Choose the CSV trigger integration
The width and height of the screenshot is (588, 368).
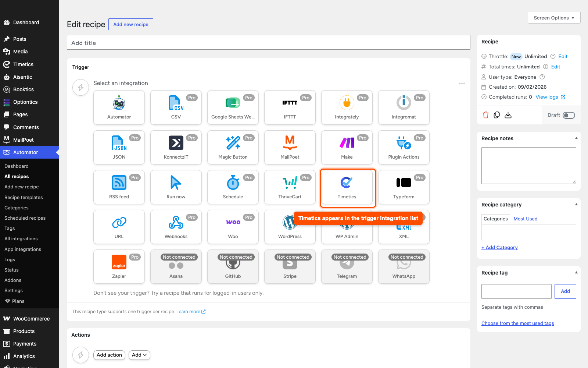[x=176, y=107]
